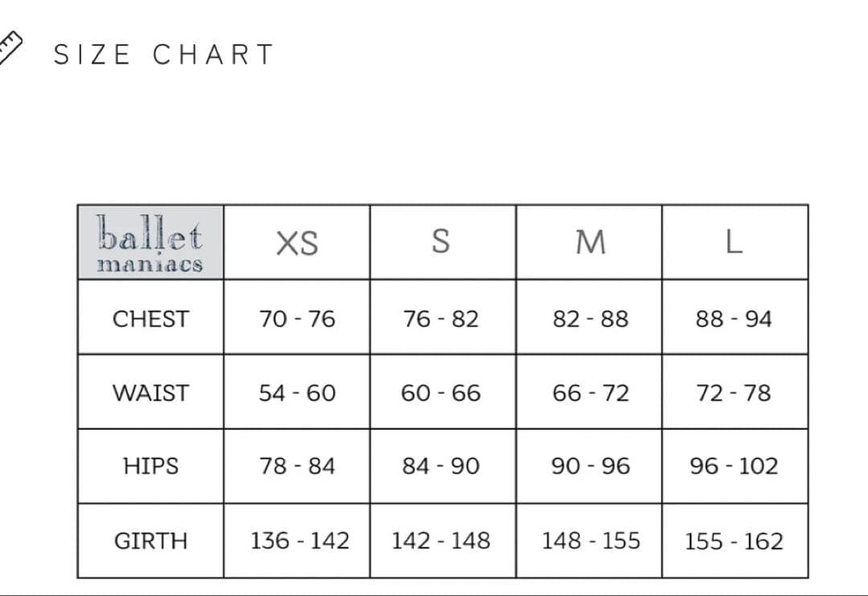Click L girth measurement 155 - 162
868x596 pixels.
pos(734,541)
